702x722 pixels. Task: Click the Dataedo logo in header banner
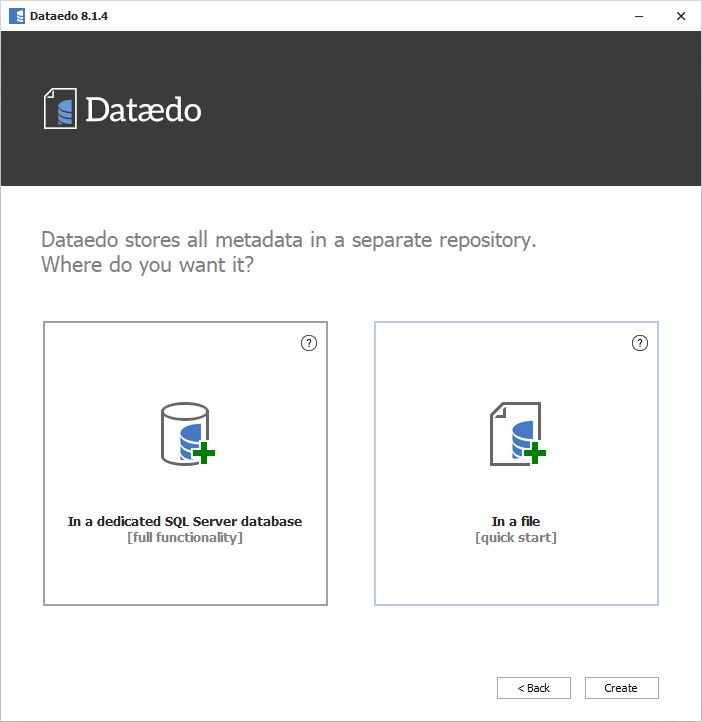click(123, 108)
